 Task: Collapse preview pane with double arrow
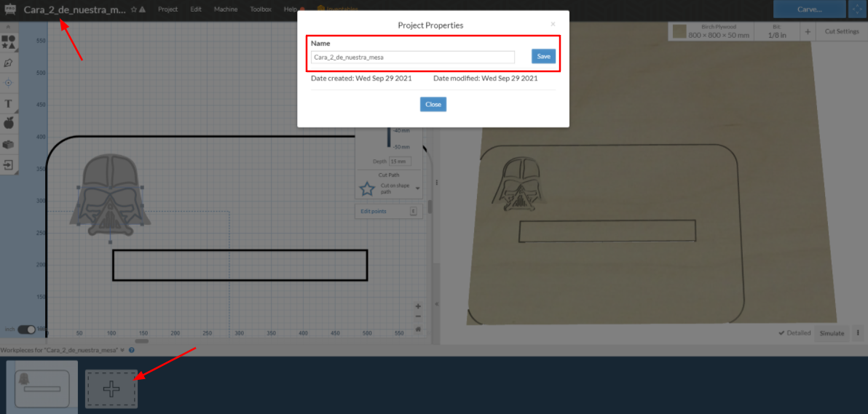[x=436, y=304]
